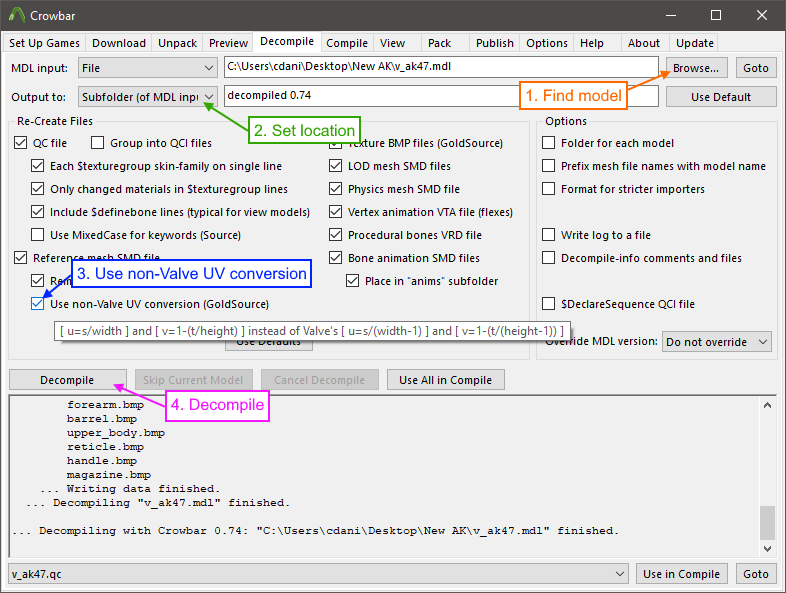Enable Decompile-info comments and files
Image resolution: width=786 pixels, height=593 pixels.
pyautogui.click(x=549, y=258)
